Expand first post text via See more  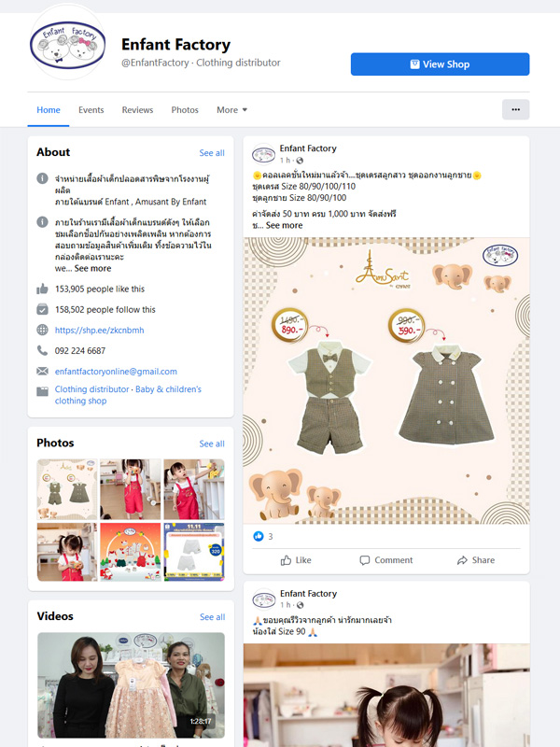pyautogui.click(x=284, y=225)
